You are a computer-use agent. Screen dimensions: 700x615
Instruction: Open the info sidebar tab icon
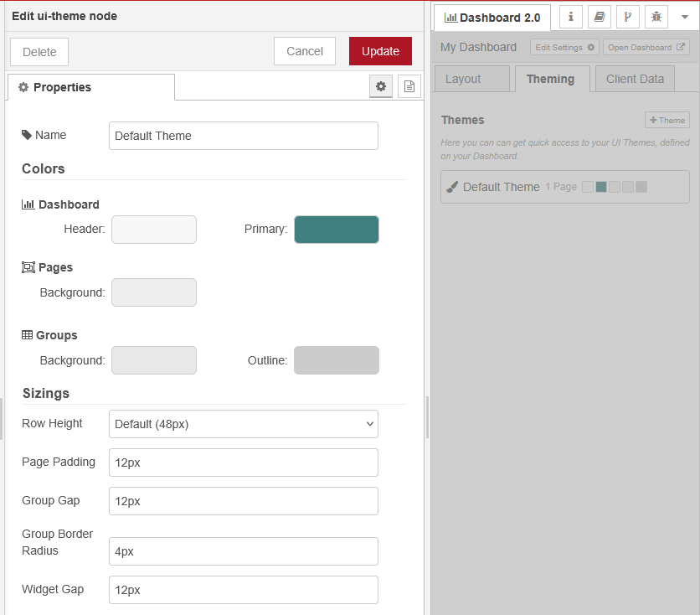click(x=571, y=17)
